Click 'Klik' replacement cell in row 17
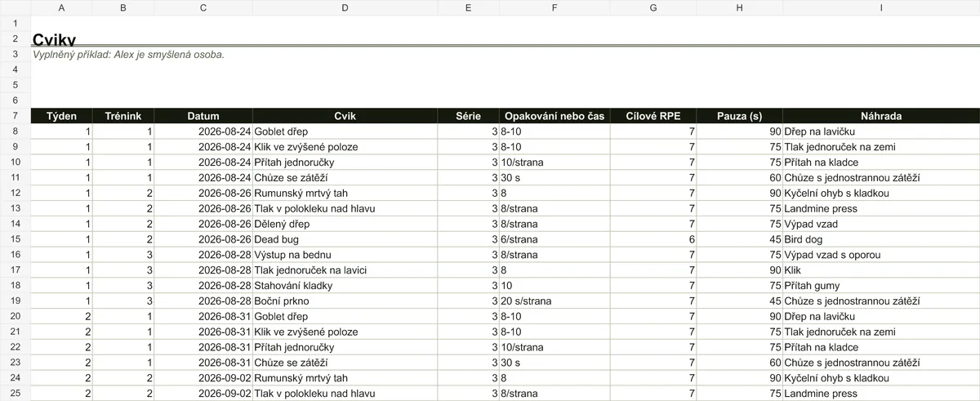This screenshot has height=401, width=980. tap(881, 270)
